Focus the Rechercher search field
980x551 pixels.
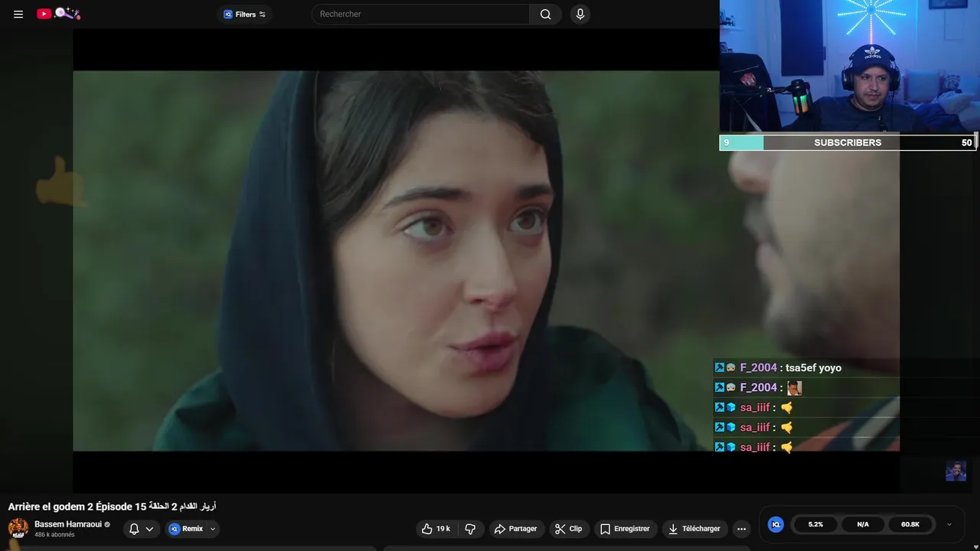pos(420,14)
